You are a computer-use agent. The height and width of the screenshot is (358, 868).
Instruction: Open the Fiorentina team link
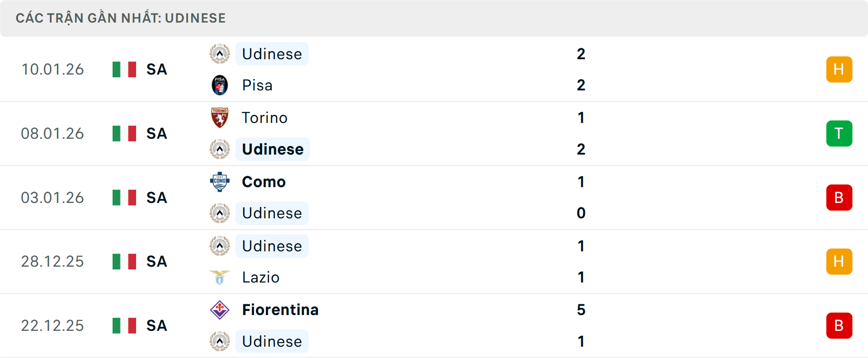(280, 310)
